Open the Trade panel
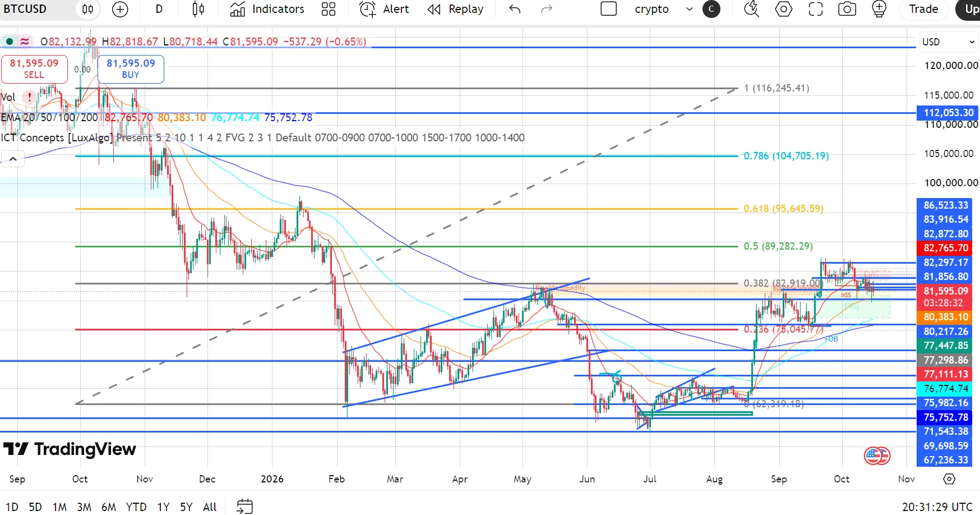Viewport: 980px width, 515px height. (x=923, y=9)
